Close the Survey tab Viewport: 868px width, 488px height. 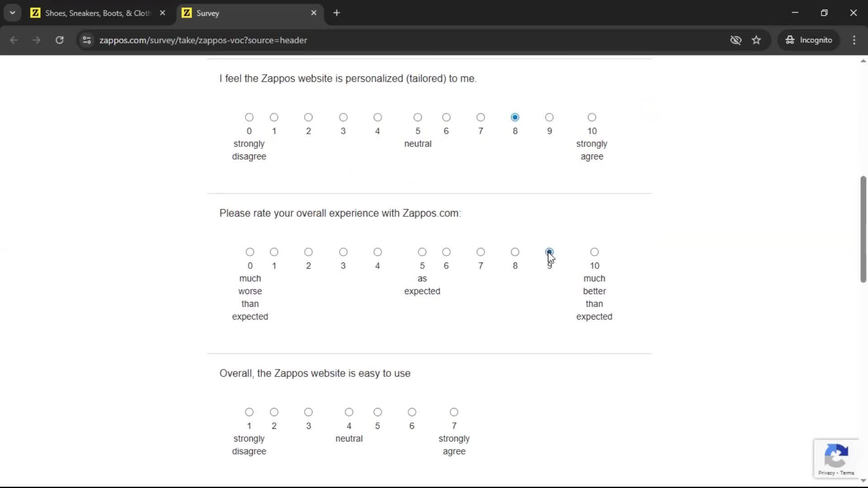pos(314,13)
